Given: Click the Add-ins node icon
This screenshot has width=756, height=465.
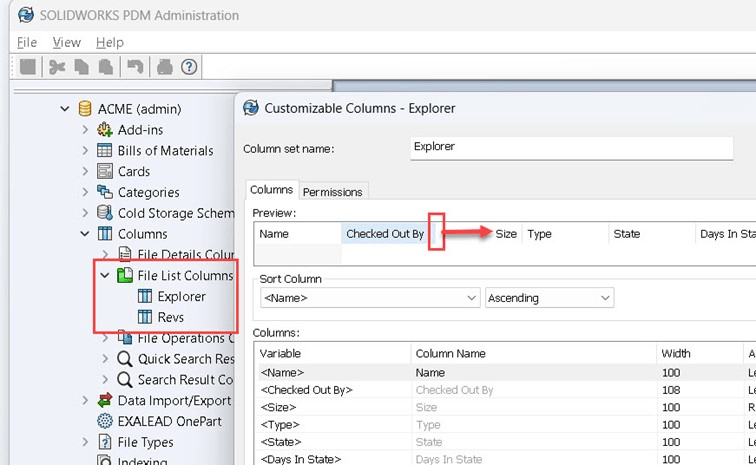Looking at the screenshot, I should [x=104, y=130].
